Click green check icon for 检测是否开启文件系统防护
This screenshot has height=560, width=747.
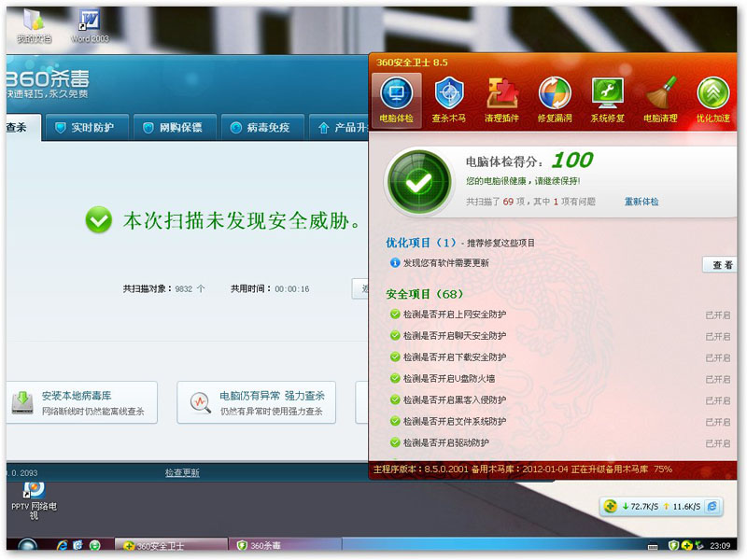tap(394, 422)
